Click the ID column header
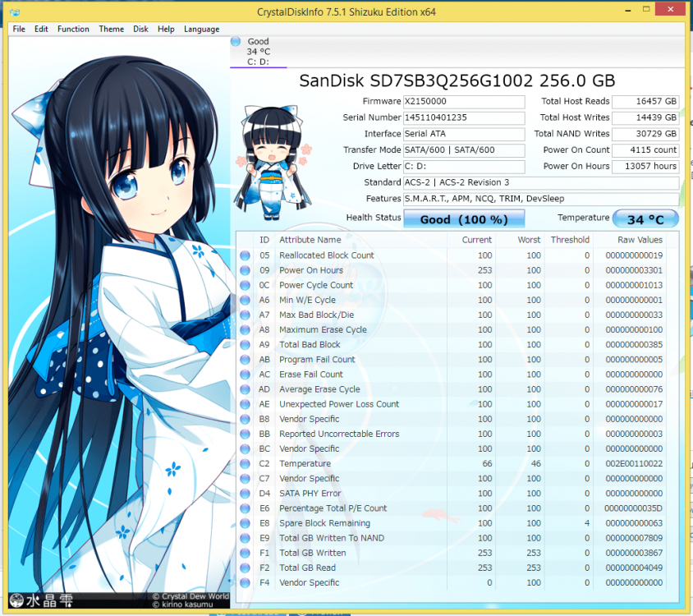Screen dimensions: 693x616 tap(264, 240)
